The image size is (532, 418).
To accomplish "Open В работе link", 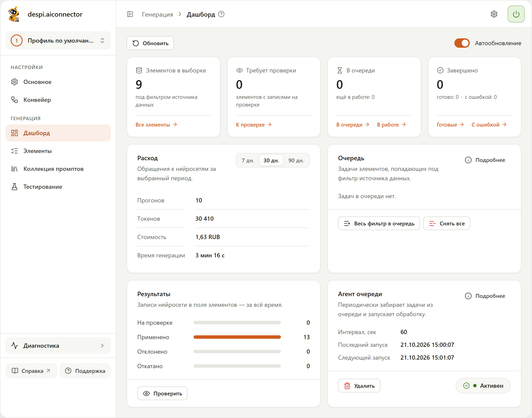I will click(392, 125).
